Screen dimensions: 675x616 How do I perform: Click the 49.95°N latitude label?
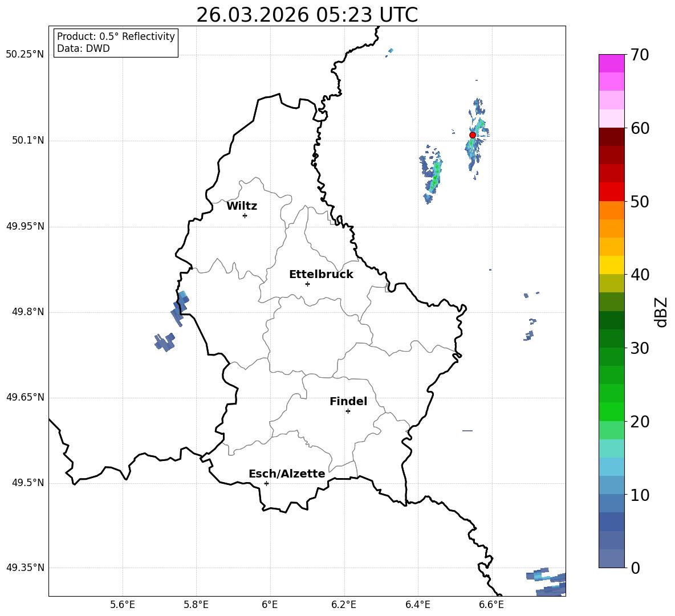click(x=25, y=226)
